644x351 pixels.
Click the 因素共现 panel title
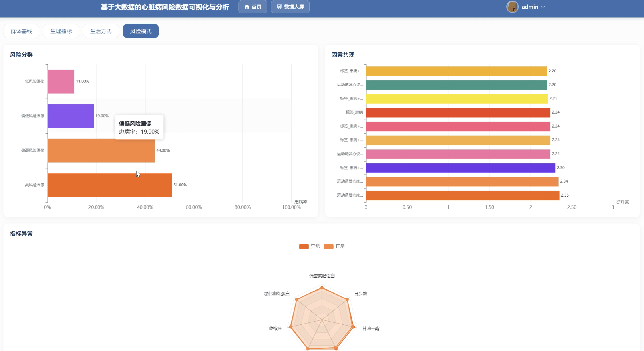click(x=343, y=55)
